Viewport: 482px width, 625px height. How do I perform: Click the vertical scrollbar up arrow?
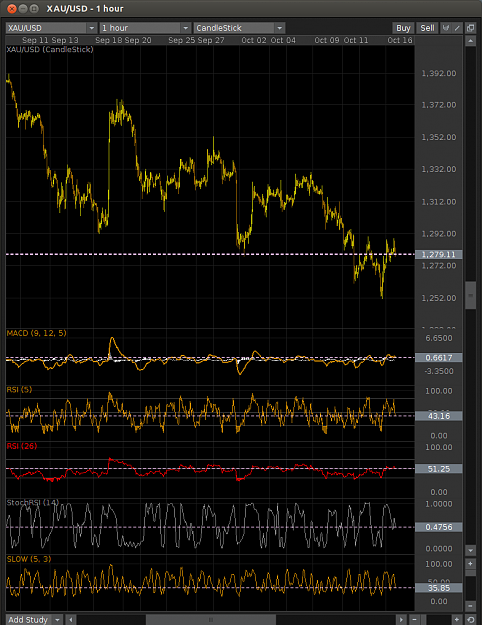tap(470, 41)
